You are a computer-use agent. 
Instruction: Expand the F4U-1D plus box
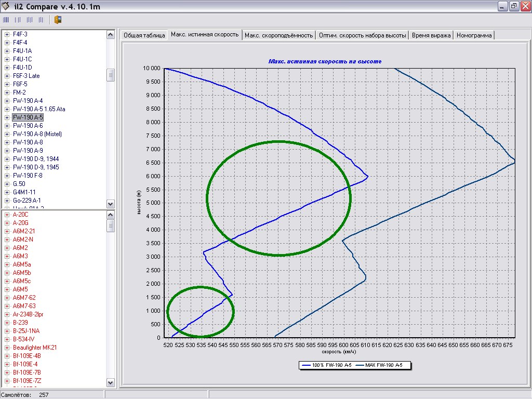pyautogui.click(x=7, y=68)
